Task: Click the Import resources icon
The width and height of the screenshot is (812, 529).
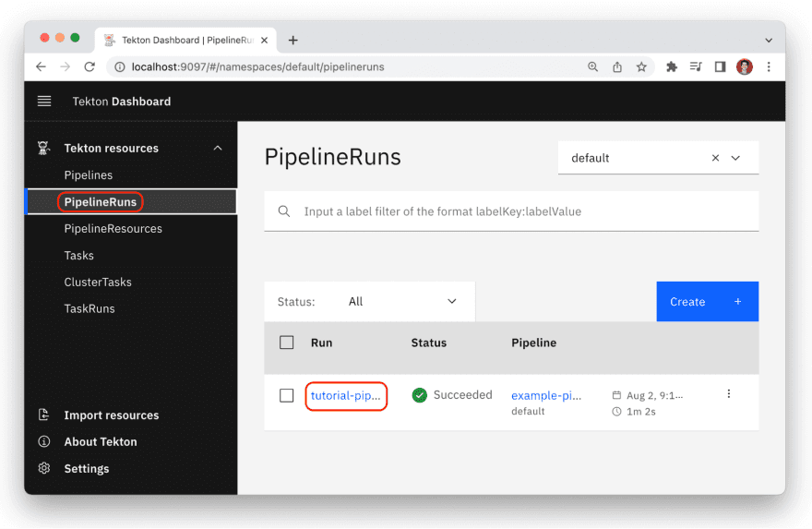Action: click(44, 415)
